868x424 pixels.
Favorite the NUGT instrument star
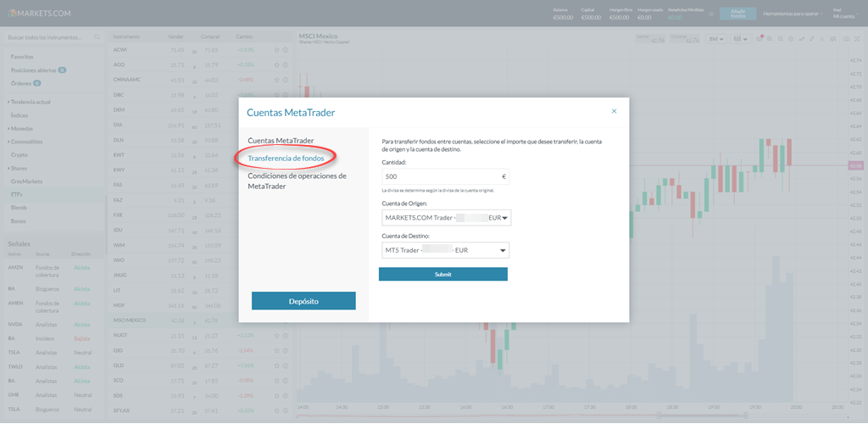[277, 335]
